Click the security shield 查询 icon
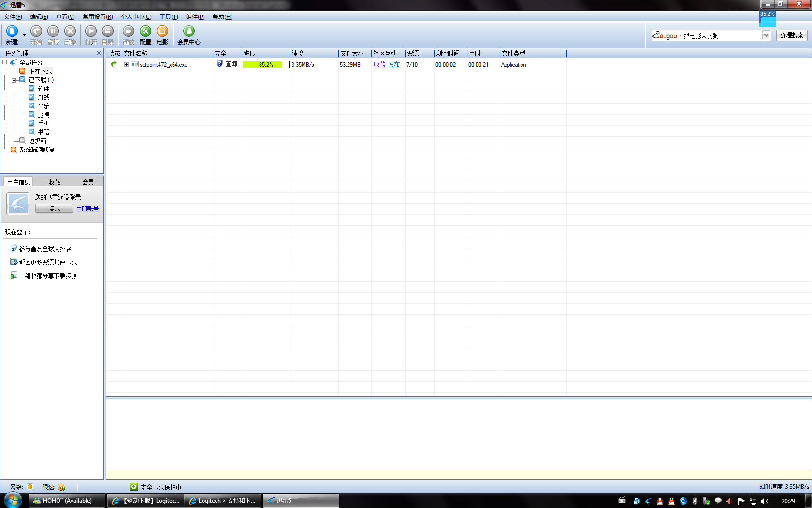This screenshot has width=812, height=508. 219,64
